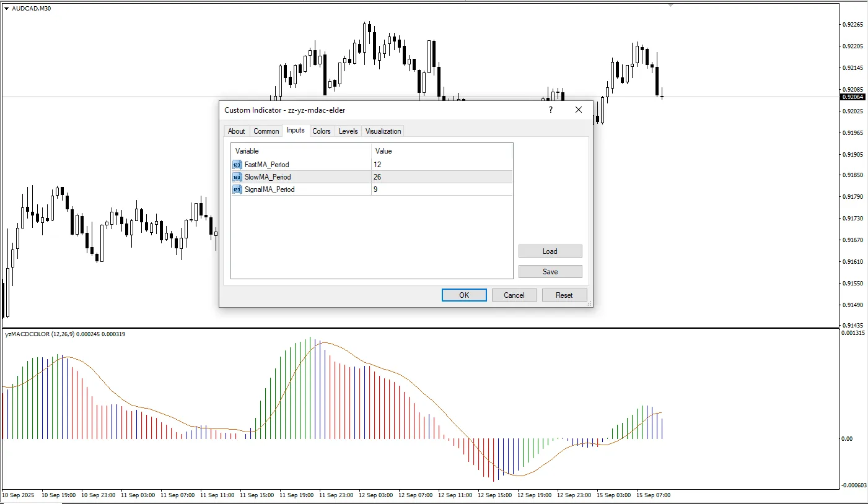This screenshot has height=504, width=868.
Task: Confirm settings with the OK button
Action: [x=464, y=295]
